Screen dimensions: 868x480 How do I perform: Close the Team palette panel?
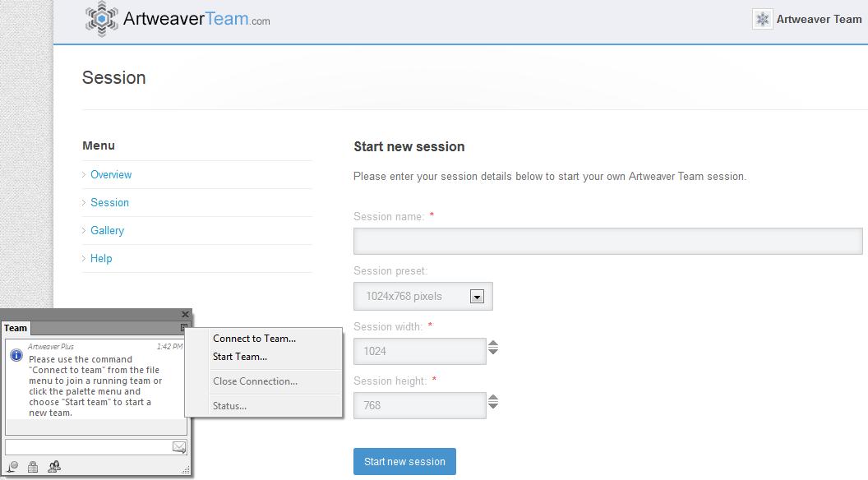pos(185,315)
